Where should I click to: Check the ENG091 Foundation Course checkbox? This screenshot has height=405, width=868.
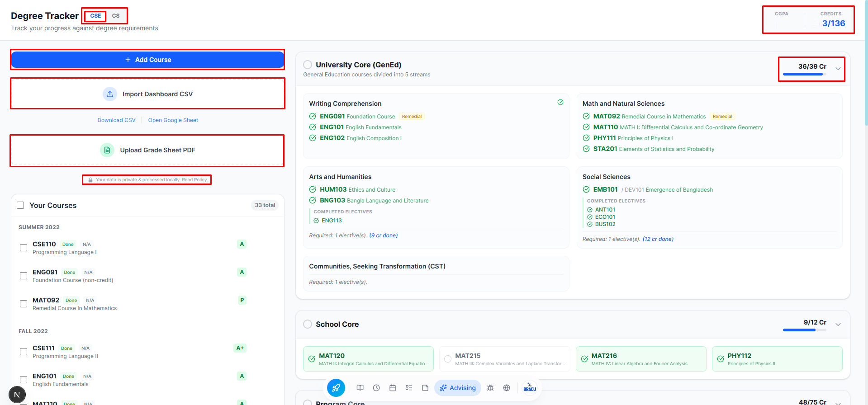coord(24,276)
